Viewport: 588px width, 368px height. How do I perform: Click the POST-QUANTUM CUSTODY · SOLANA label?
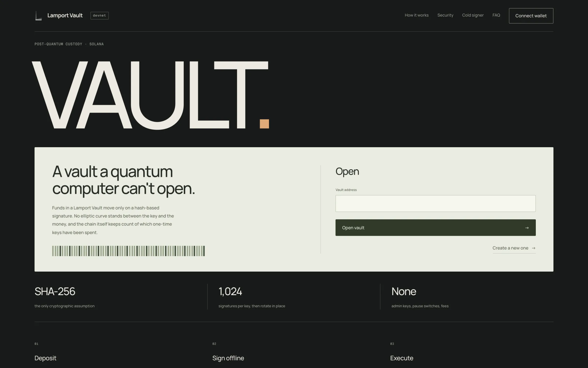click(69, 44)
